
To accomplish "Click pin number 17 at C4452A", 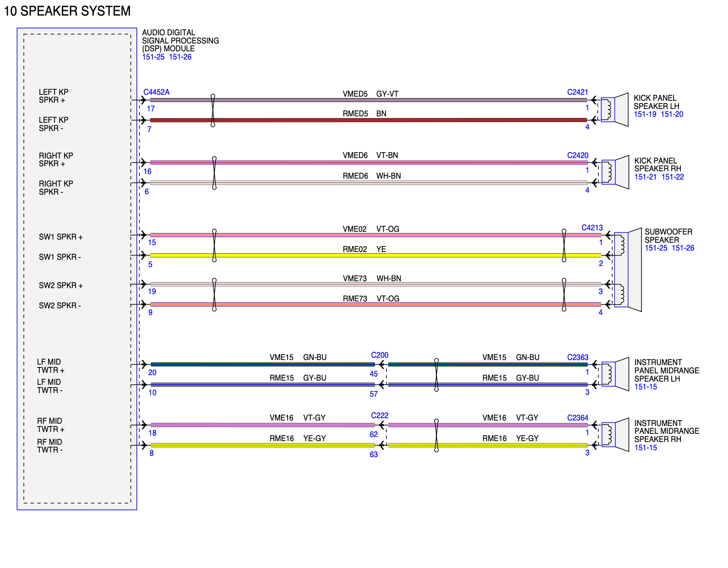I will [151, 109].
